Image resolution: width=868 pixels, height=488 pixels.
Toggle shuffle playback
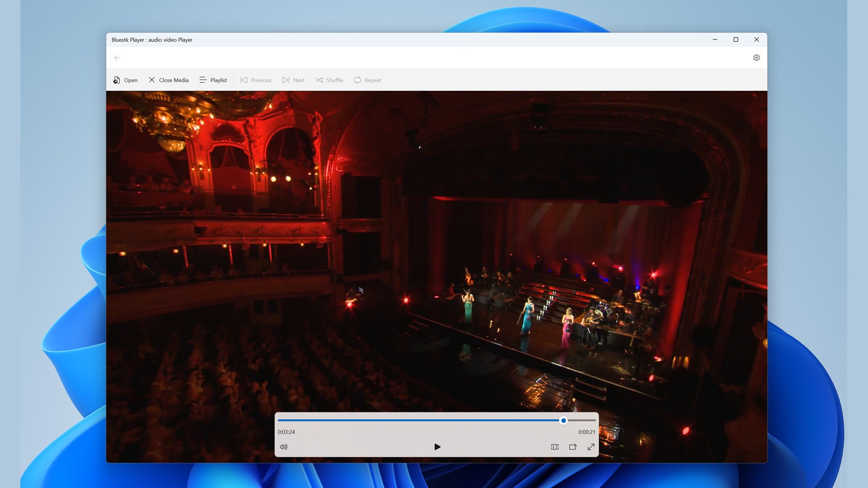click(x=329, y=80)
